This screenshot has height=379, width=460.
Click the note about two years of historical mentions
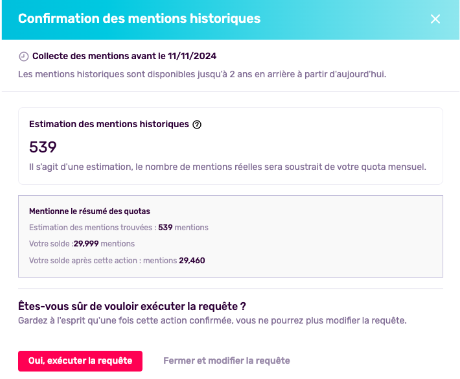point(202,74)
